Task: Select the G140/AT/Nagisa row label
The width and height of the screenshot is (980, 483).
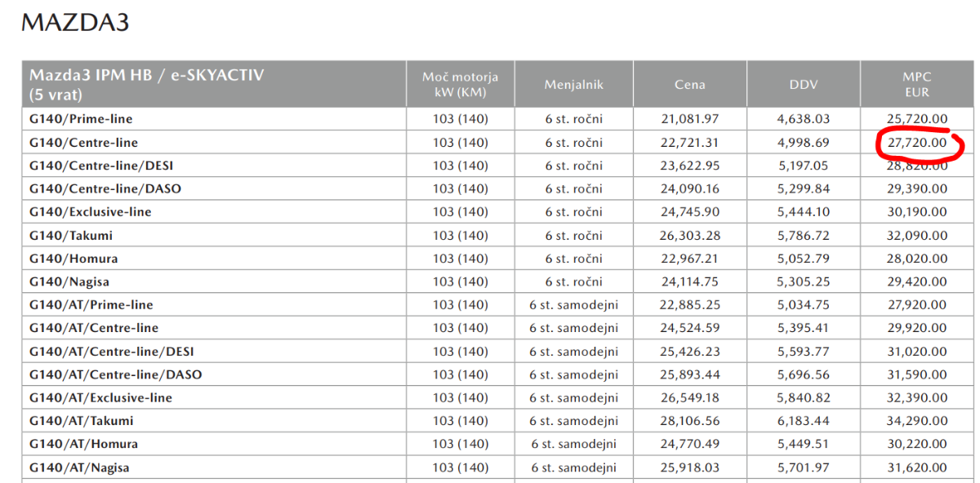Action: pos(79,467)
